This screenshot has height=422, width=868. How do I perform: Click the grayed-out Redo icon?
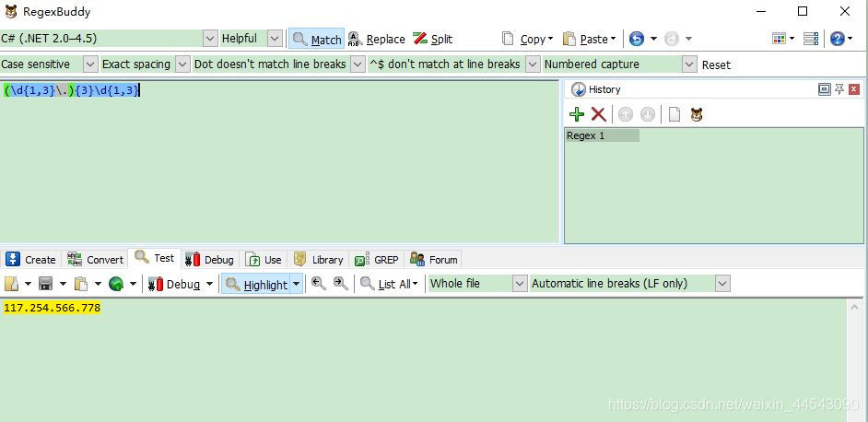pos(672,39)
